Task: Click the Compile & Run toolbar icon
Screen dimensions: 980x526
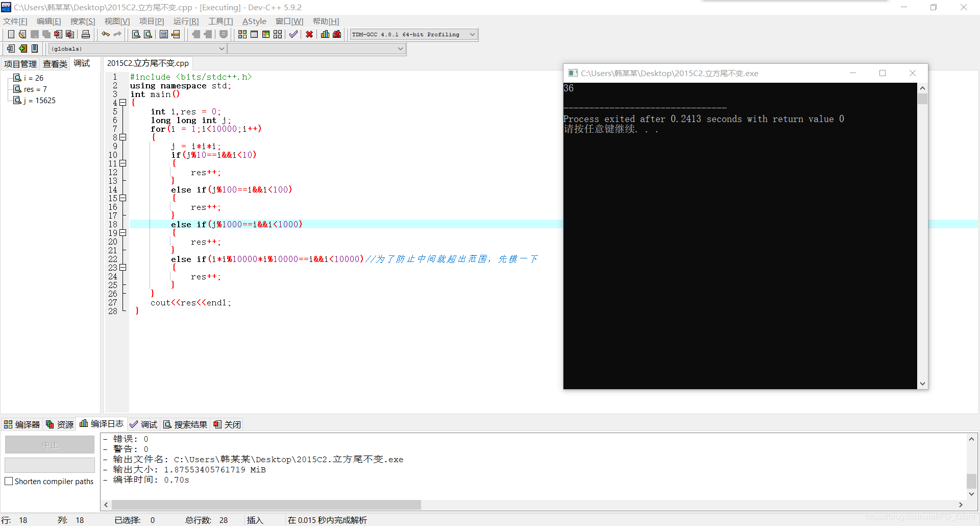Action: (266, 34)
